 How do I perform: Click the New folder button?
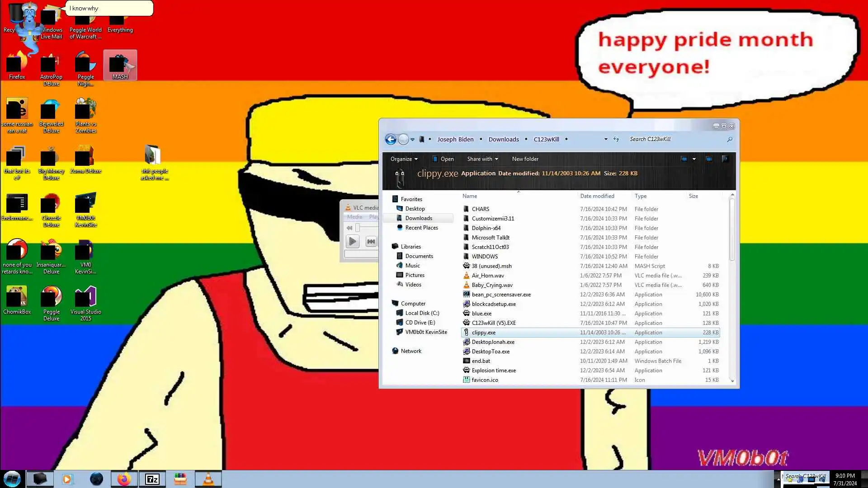coord(525,159)
